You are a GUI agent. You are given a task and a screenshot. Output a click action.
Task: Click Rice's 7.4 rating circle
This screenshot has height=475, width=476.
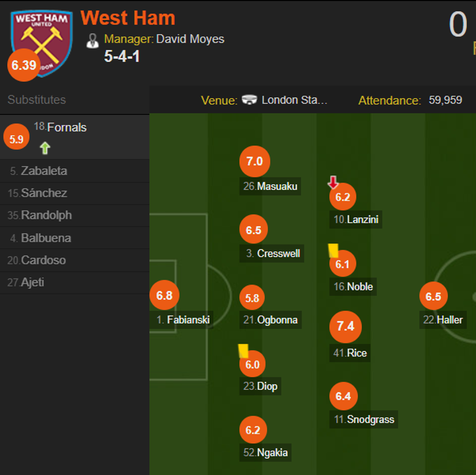pyautogui.click(x=345, y=326)
